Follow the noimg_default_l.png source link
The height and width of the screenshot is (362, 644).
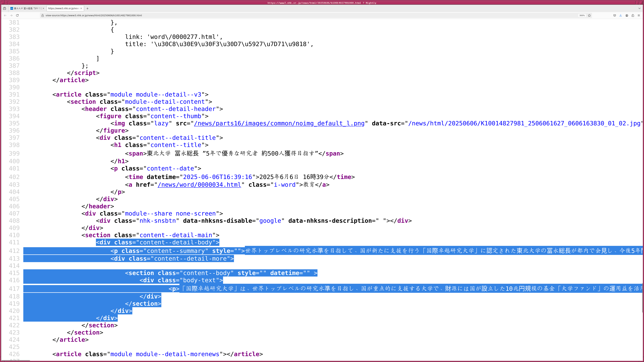click(x=279, y=123)
